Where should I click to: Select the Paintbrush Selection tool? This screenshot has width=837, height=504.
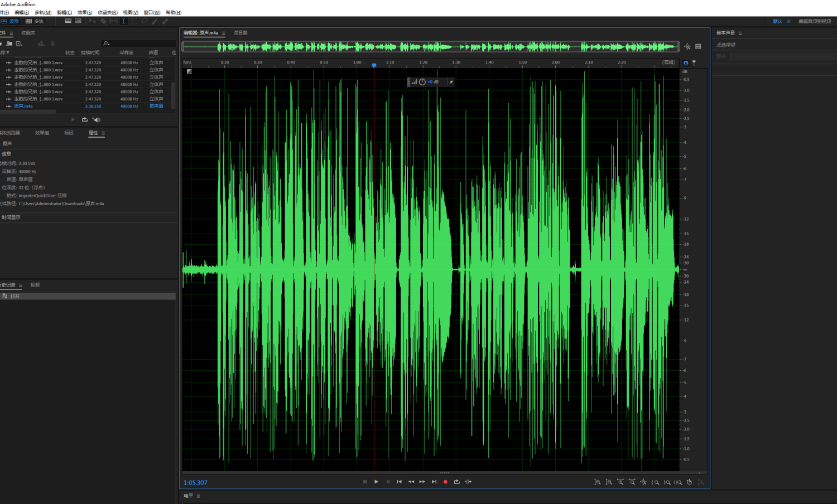[155, 21]
